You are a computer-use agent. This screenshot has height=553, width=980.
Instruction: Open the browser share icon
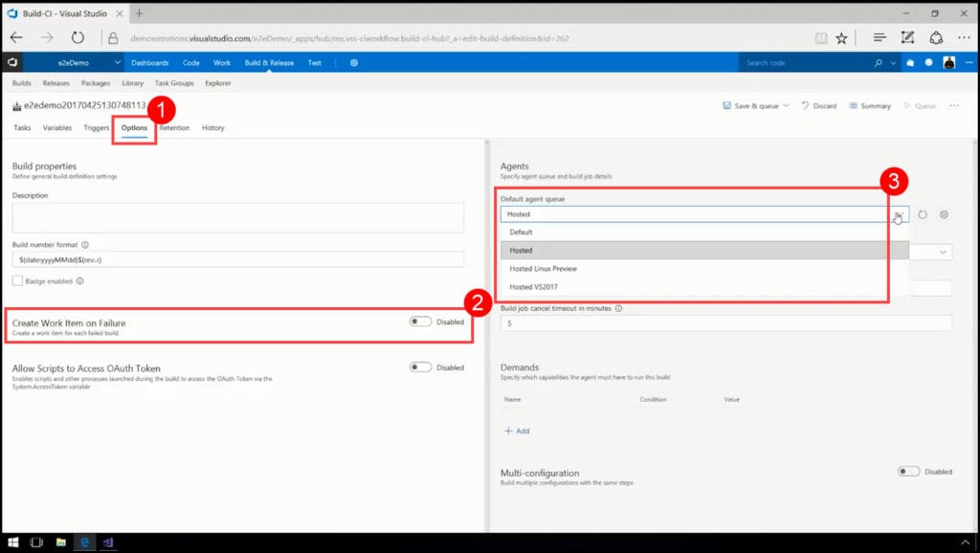tap(936, 38)
